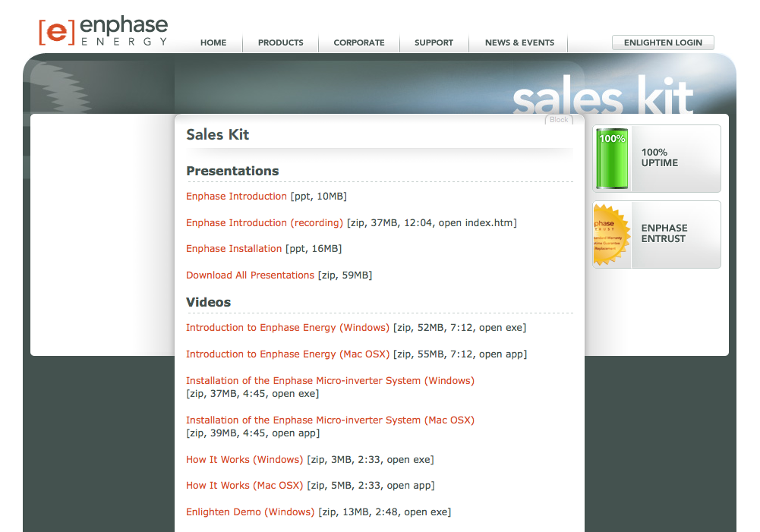Download Enphase Introduction ppt

pyautogui.click(x=237, y=197)
